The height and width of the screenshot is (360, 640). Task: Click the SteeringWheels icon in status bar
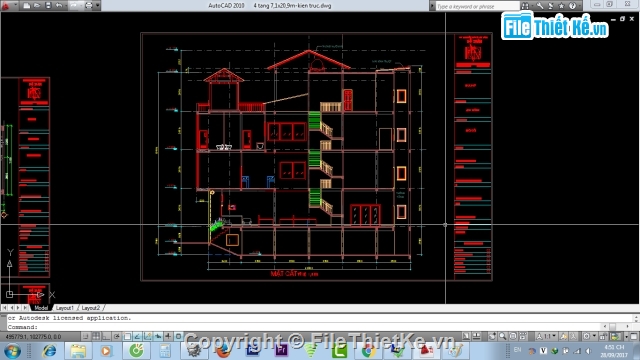point(513,336)
